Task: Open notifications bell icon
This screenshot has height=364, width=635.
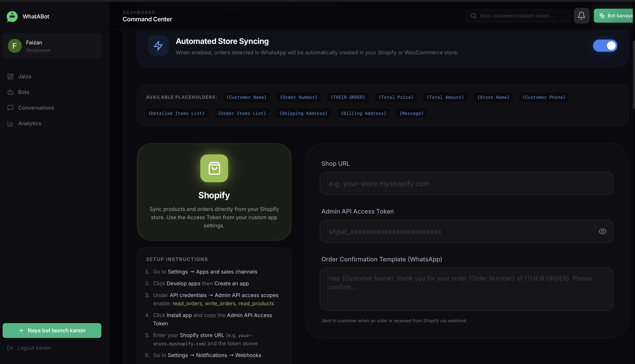Action: 581,16
